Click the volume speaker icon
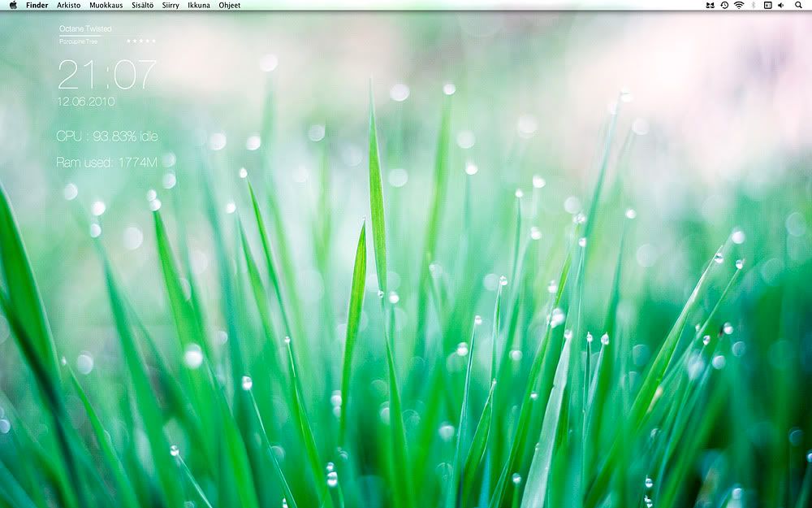 (x=781, y=5)
